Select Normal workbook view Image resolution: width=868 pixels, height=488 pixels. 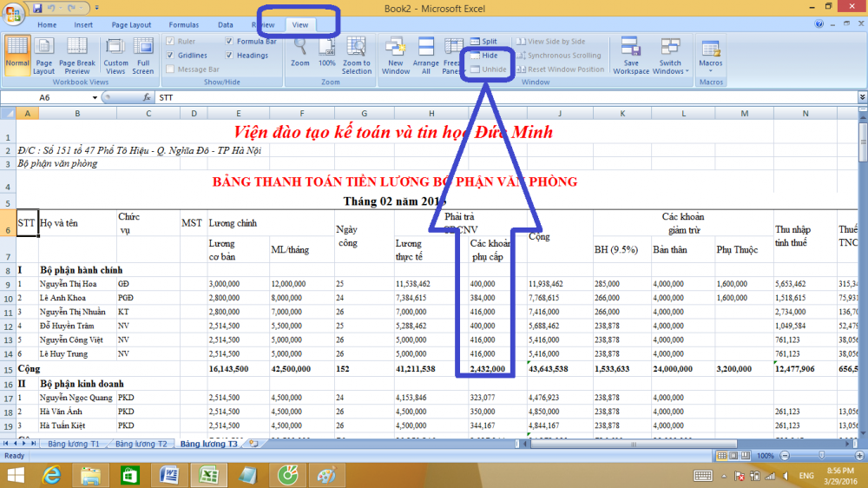17,55
